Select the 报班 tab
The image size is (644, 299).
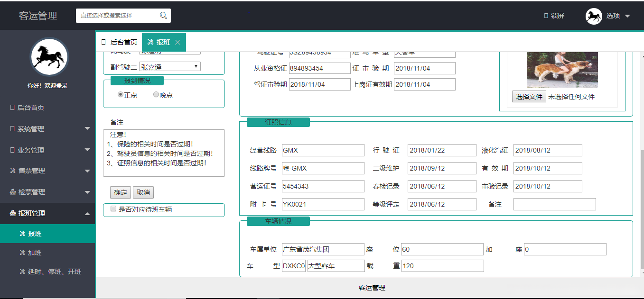click(164, 42)
